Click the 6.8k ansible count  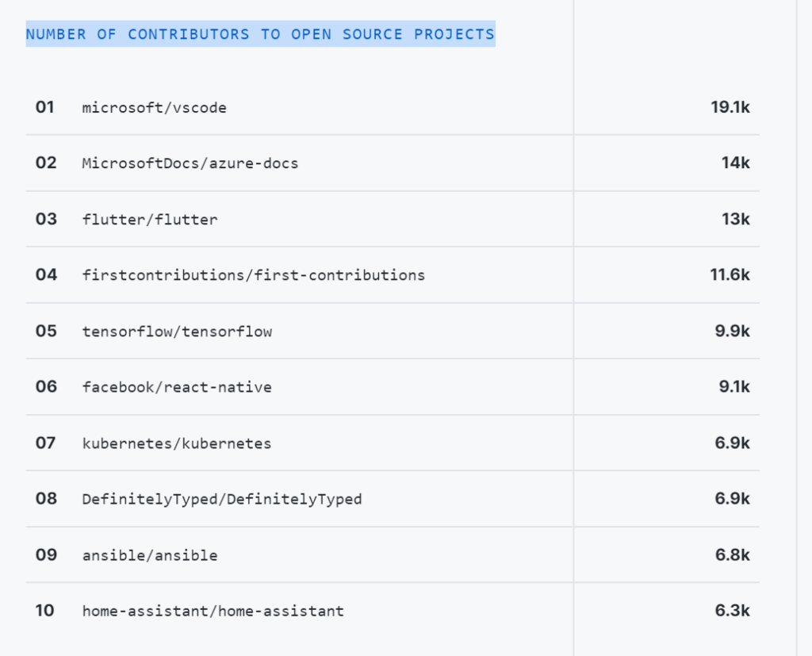coord(732,555)
